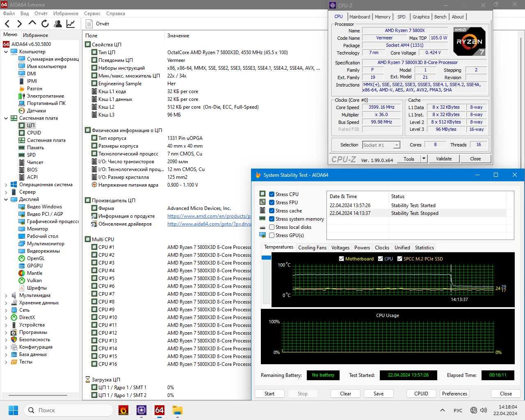Click the Clear button in Stability Test
The width and height of the screenshot is (525, 420).
[x=345, y=393]
